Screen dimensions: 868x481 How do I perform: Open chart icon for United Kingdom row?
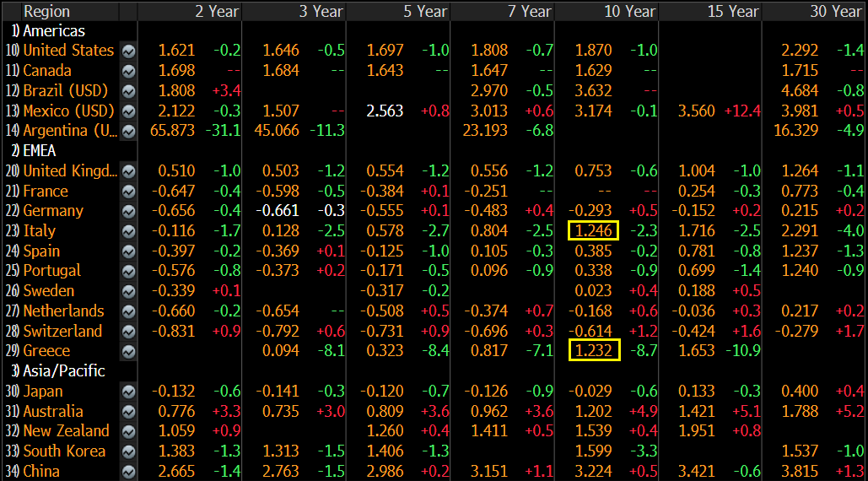[128, 171]
